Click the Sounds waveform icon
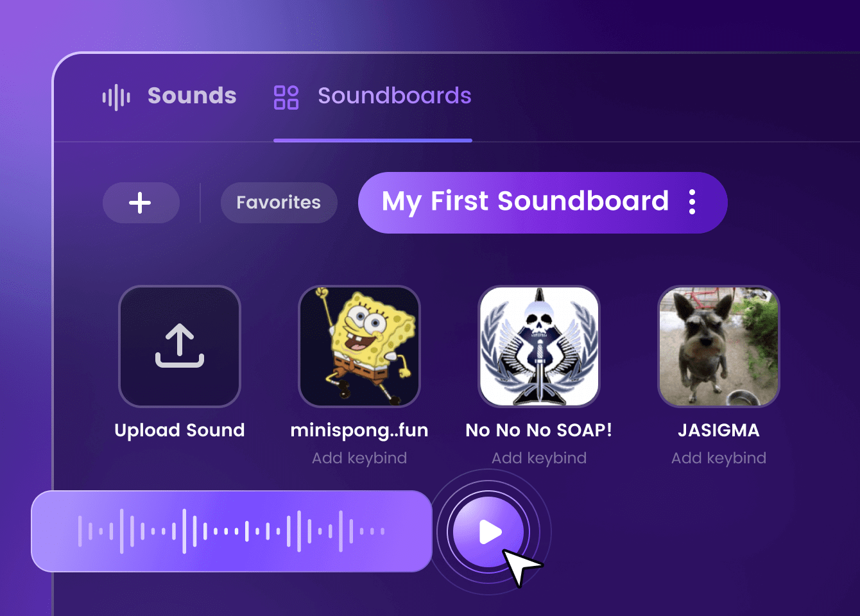The width and height of the screenshot is (860, 616). [116, 97]
